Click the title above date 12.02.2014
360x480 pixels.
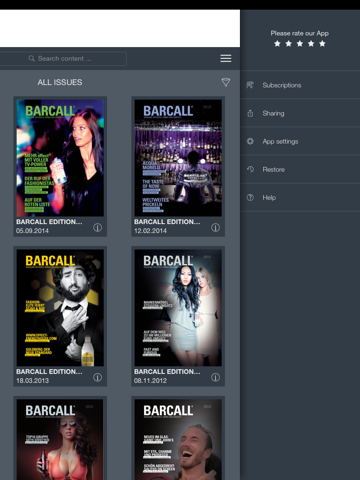[167, 222]
